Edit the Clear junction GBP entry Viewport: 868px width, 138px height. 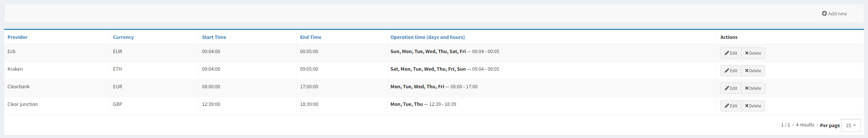[x=731, y=106]
